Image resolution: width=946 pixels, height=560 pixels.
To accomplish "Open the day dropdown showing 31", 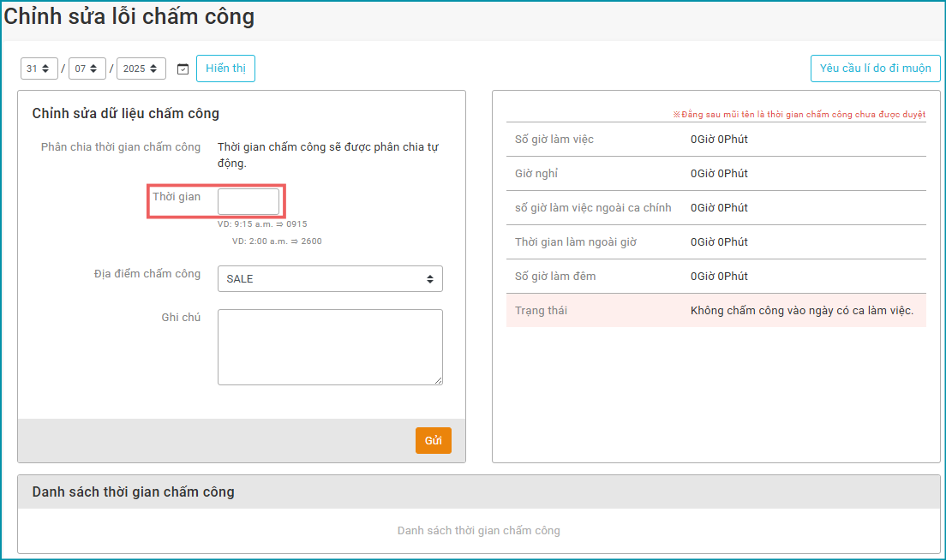I will (39, 69).
